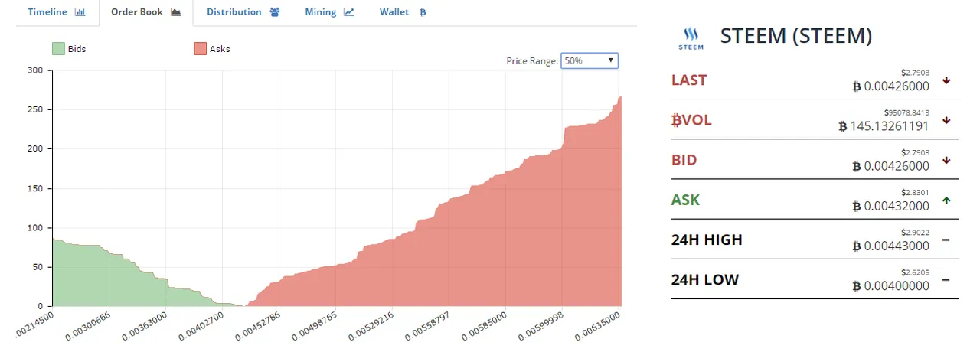Screen dimensions: 980x352
Task: Click the Asks legend label
Action: coord(220,48)
